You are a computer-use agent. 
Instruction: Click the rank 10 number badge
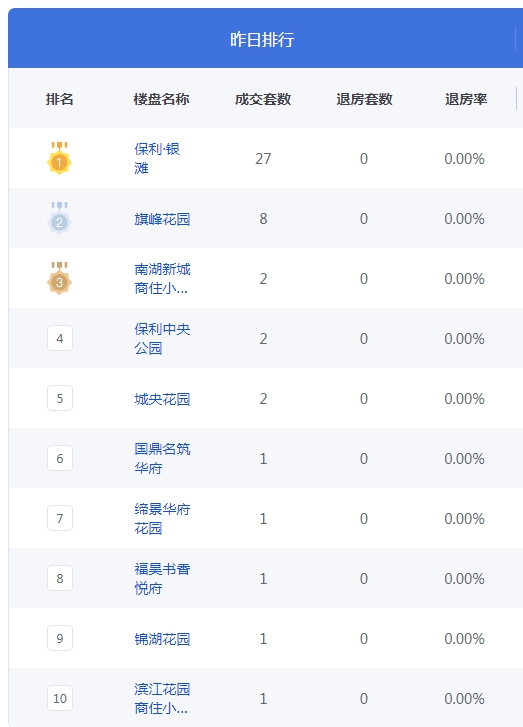tap(60, 698)
